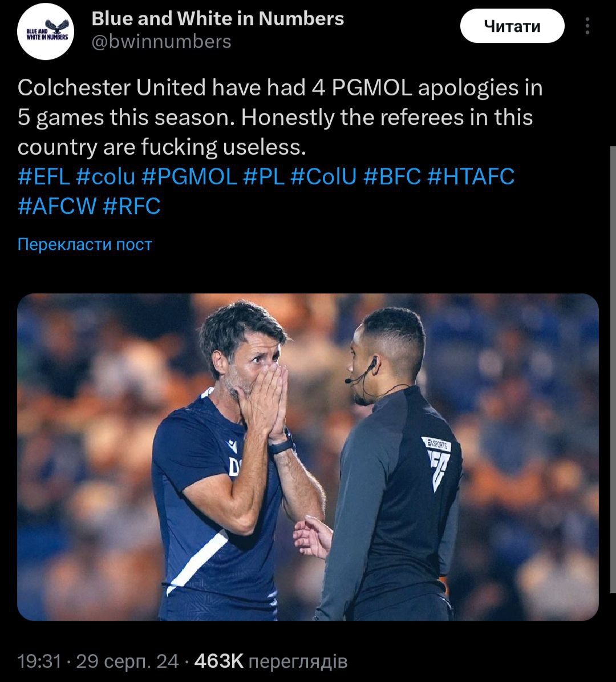Click the post date 29 серп. 24
The height and width of the screenshot is (682, 616).
127,661
